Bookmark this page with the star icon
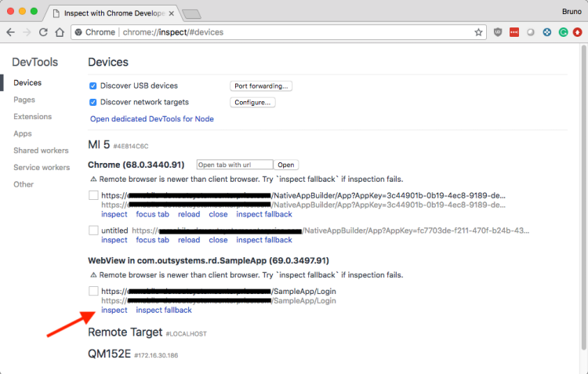Viewport: 588px width, 374px height. point(478,32)
